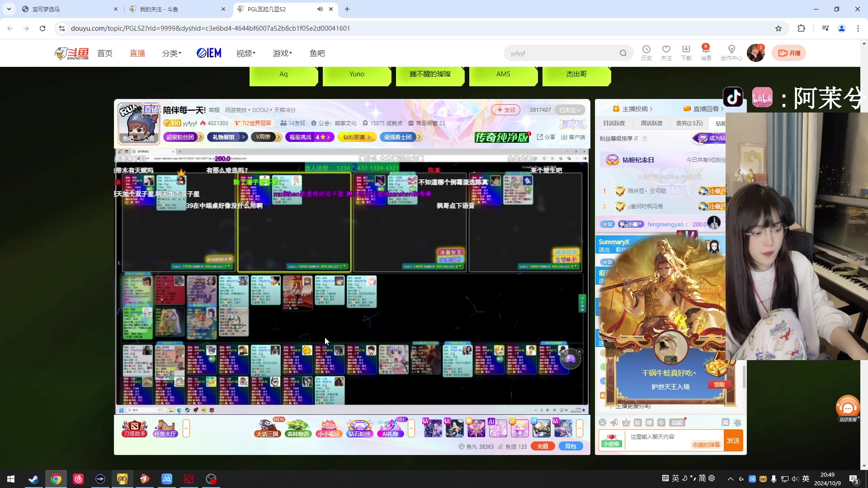The image size is (868, 488).
Task: Toggle 粉丝等级排序 sort order
Action: pyautogui.click(x=619, y=139)
